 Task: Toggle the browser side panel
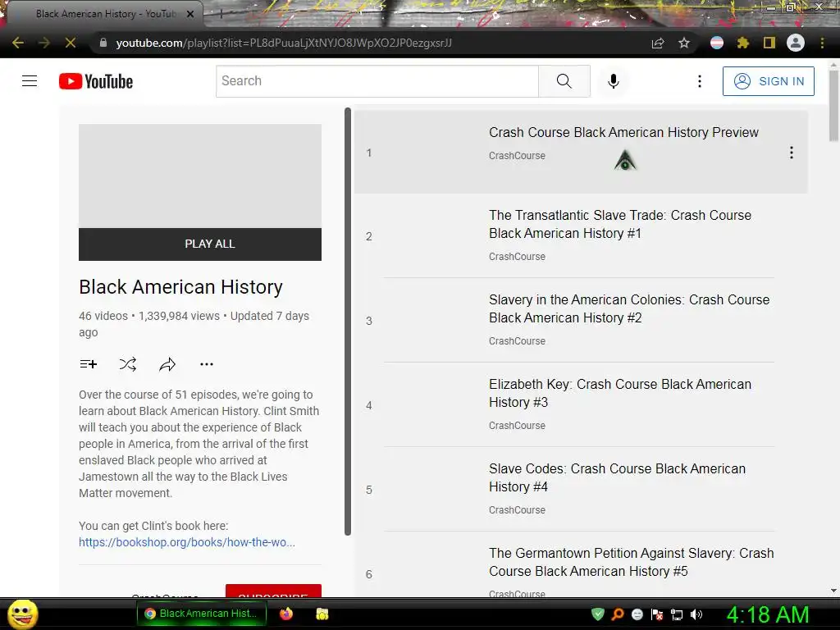[769, 43]
